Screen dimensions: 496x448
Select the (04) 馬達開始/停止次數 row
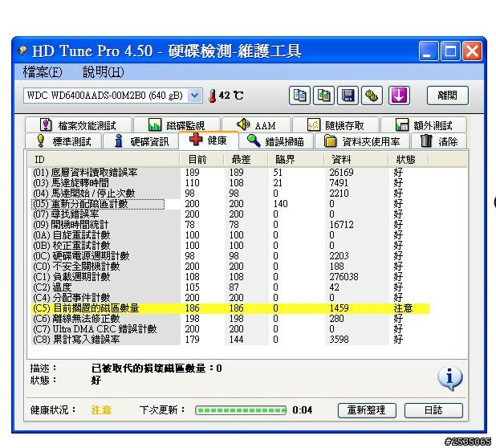tap(230, 193)
